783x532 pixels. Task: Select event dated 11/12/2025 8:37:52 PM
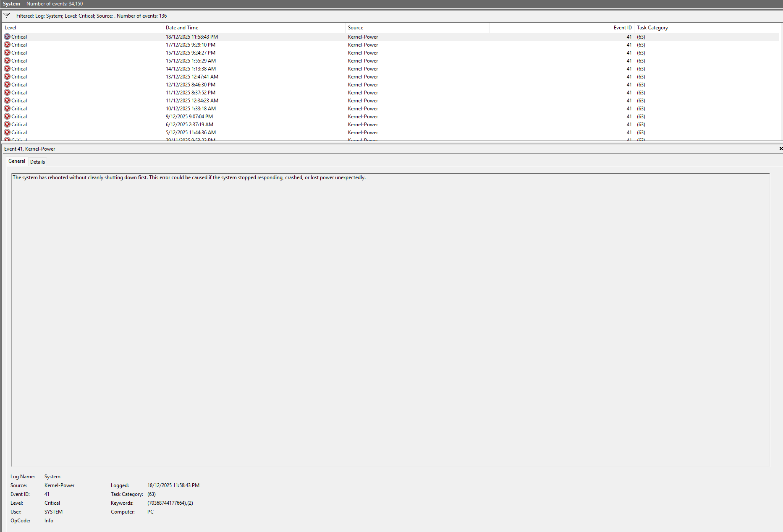point(391,93)
